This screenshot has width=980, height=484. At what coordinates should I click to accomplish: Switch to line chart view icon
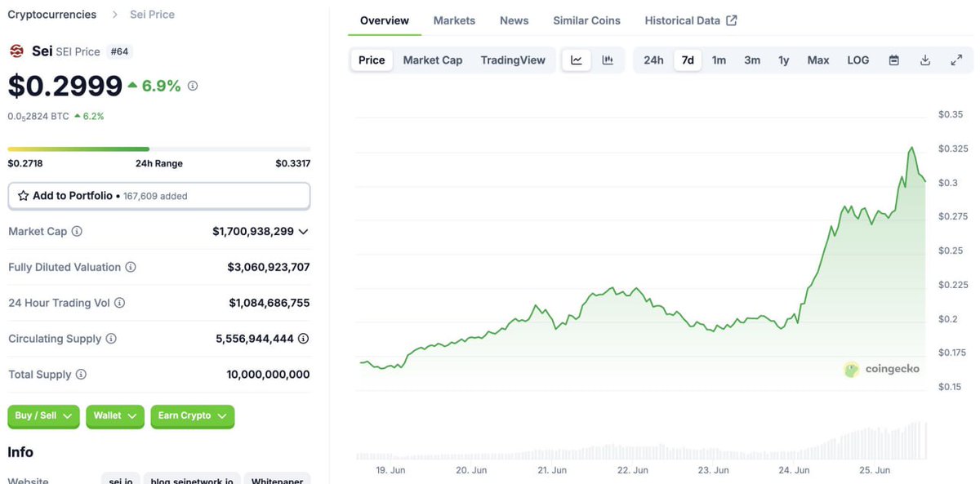[577, 60]
